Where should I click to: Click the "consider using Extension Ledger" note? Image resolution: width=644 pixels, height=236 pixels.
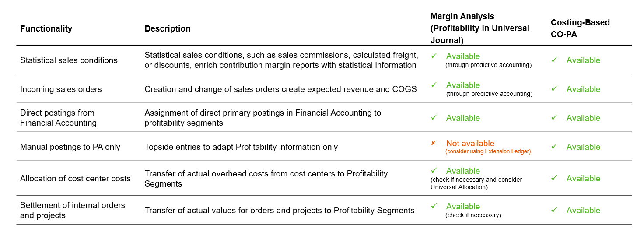click(488, 151)
